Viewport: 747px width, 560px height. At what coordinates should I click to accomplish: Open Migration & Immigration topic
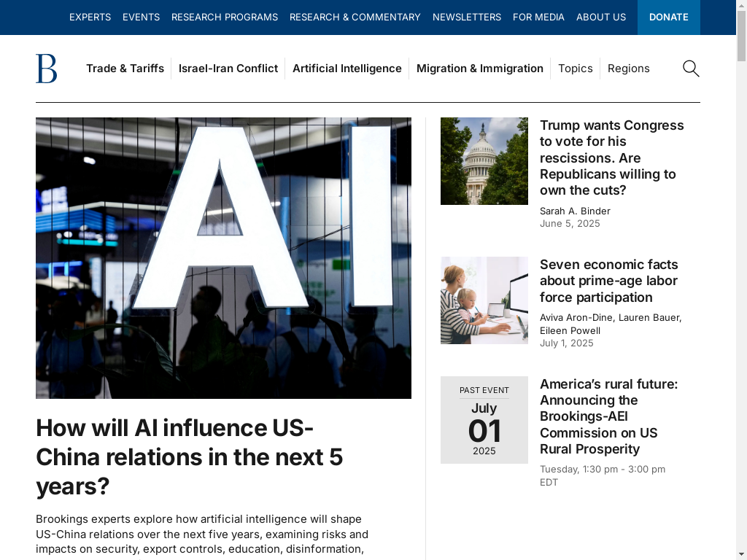[480, 69]
